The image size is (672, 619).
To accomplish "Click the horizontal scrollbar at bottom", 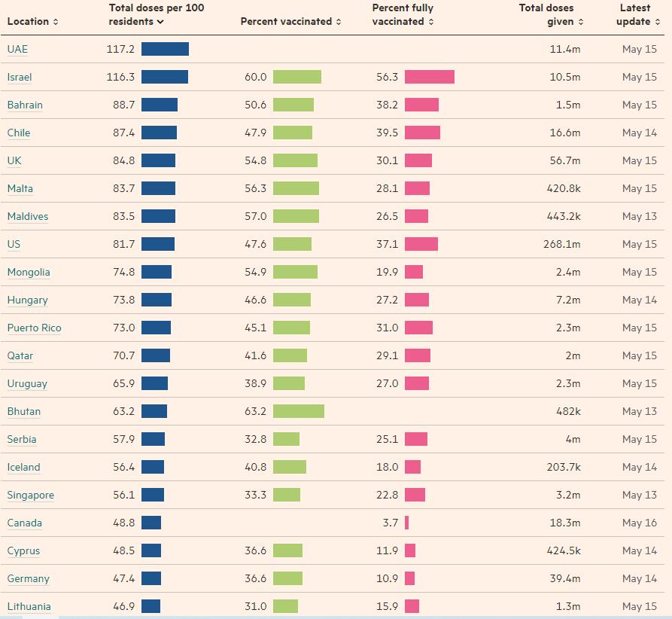I will tap(336, 617).
